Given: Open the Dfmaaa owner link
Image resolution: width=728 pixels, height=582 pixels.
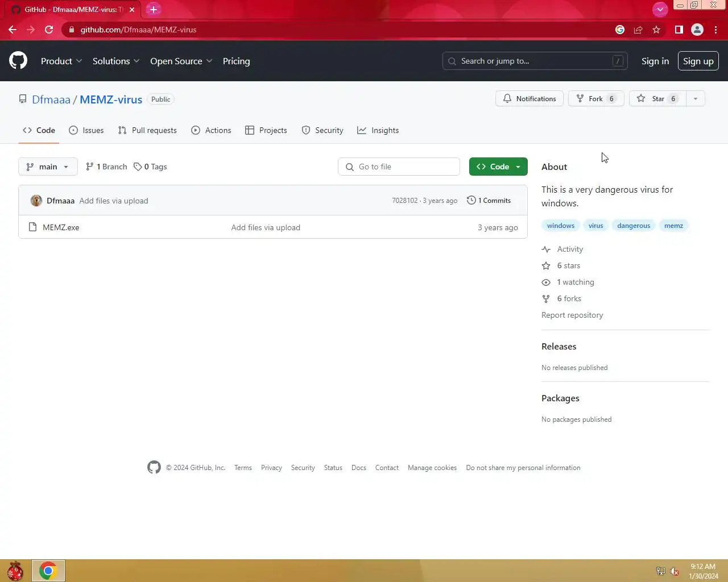Looking at the screenshot, I should point(51,99).
